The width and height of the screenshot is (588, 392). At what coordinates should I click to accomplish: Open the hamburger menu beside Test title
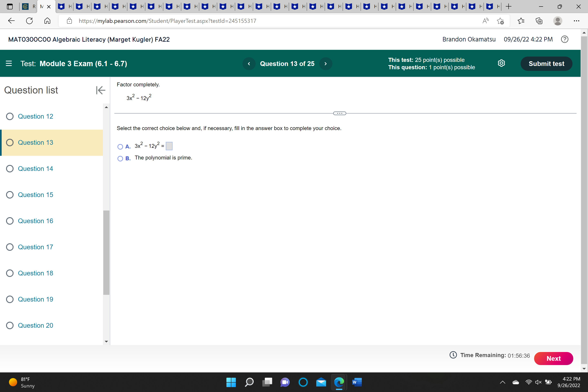point(9,63)
